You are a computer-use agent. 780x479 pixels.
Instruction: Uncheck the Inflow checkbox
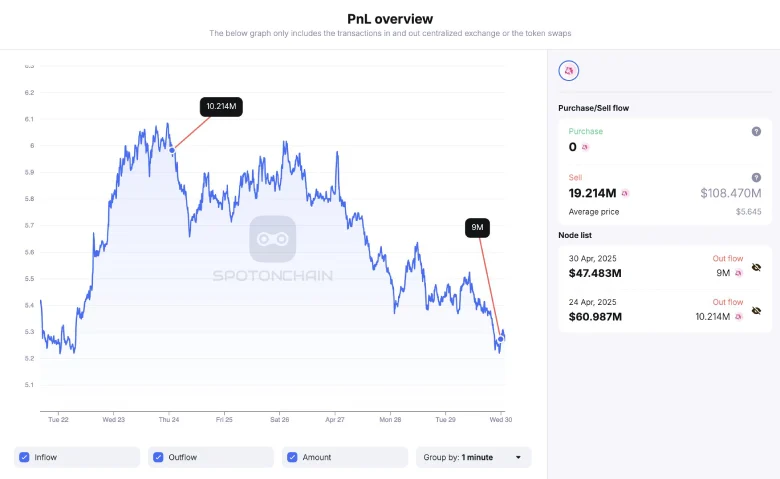coord(23,457)
